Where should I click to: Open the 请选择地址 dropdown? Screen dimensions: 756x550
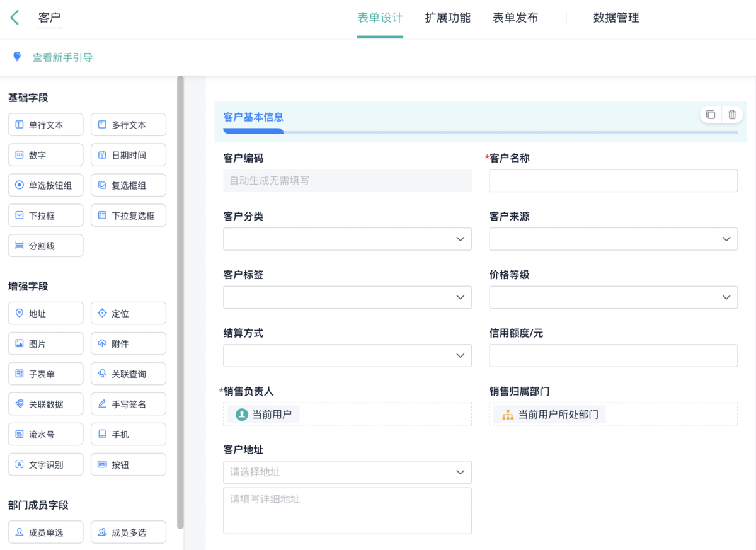point(347,472)
